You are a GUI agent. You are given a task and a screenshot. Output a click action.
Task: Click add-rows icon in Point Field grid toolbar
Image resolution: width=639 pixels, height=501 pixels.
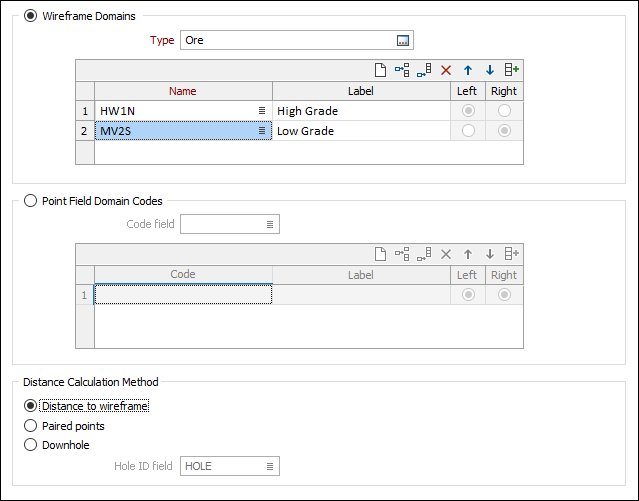(x=511, y=254)
